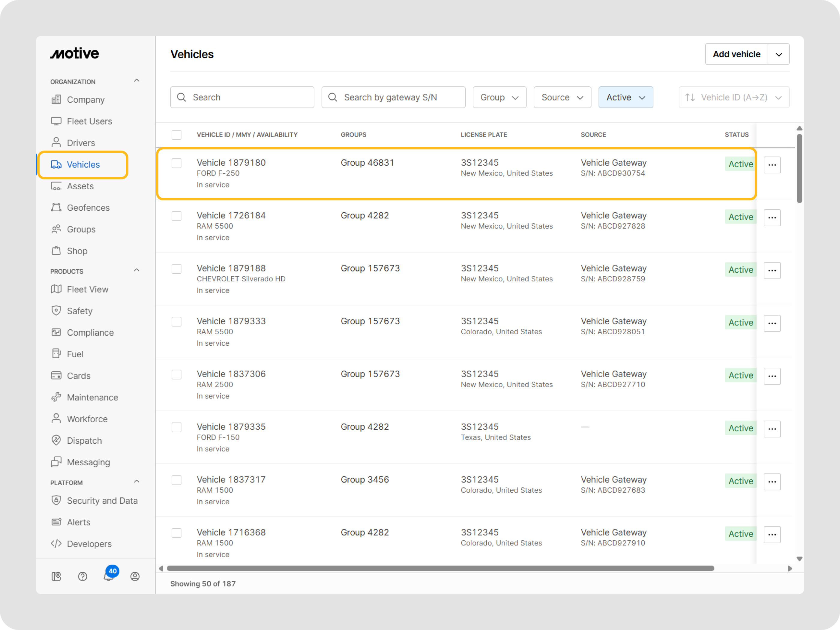Go to Fleet View in sidebar
The width and height of the screenshot is (840, 630).
[x=87, y=289]
